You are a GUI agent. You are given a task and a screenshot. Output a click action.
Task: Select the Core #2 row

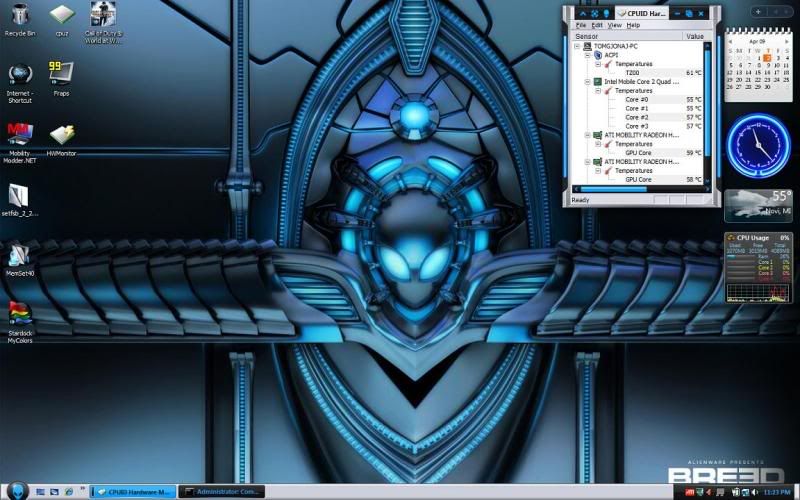tap(663, 117)
